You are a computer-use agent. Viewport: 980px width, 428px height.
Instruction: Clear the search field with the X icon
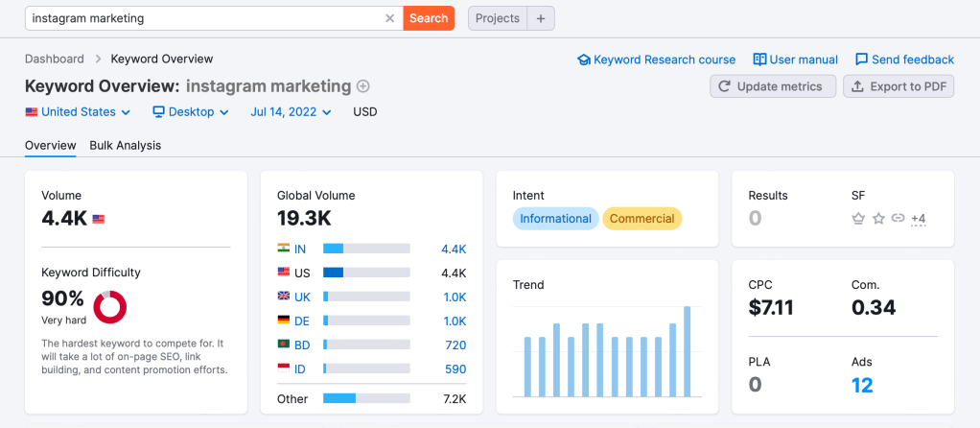click(389, 18)
